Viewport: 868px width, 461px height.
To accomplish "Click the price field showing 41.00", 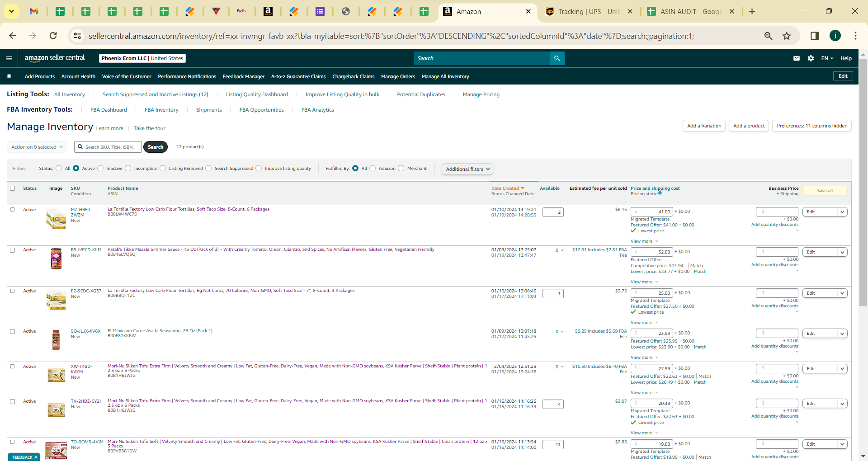I will pos(652,212).
